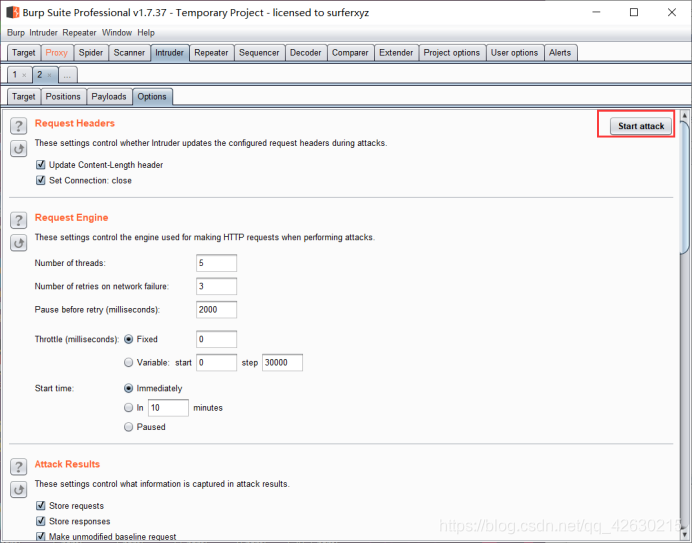Open the Burp menu
Screen dimensions: 692x544
16,33
